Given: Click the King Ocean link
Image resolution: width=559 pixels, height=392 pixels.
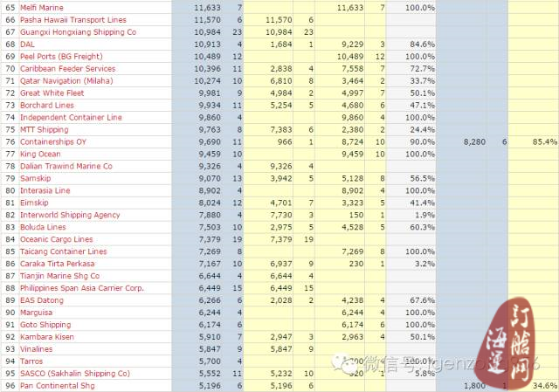Looking at the screenshot, I should click(40, 154).
